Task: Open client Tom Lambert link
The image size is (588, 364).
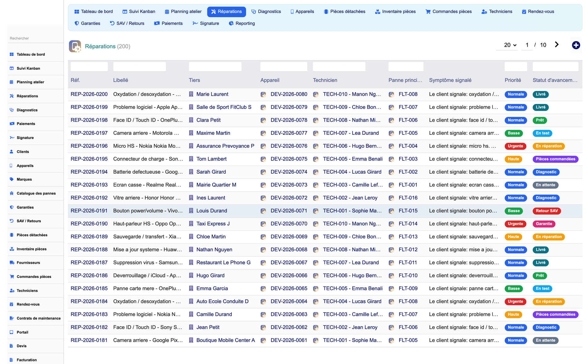Action: [211, 159]
